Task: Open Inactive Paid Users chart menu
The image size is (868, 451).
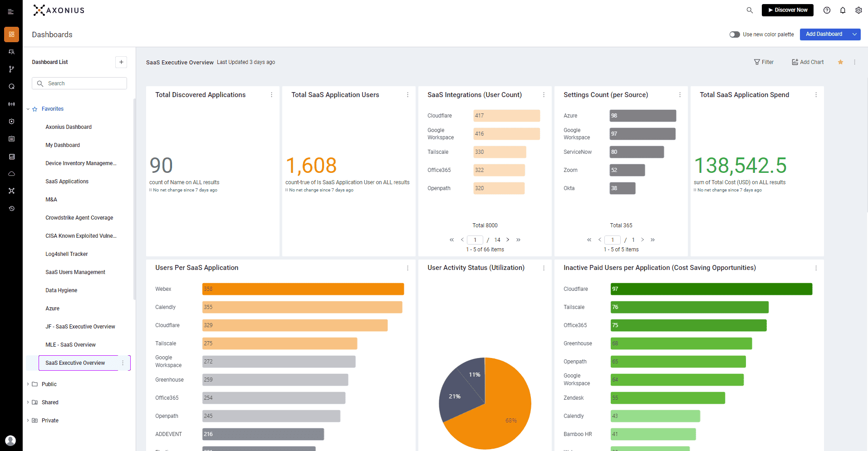Action: coord(816,268)
